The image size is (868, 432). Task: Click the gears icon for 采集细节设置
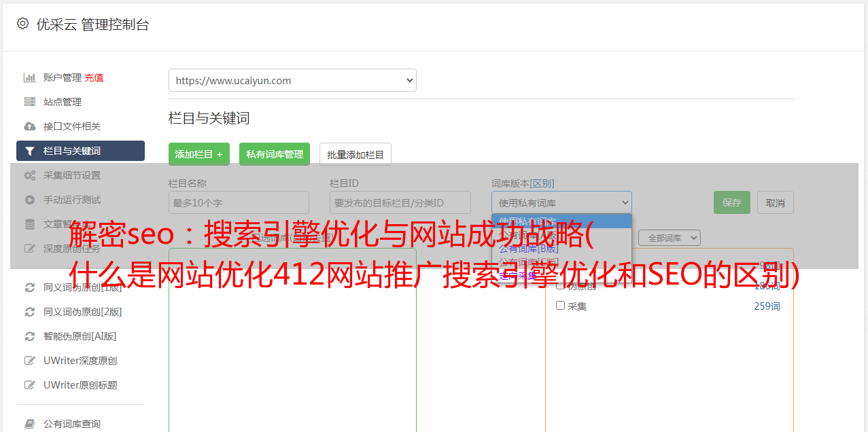(30, 175)
